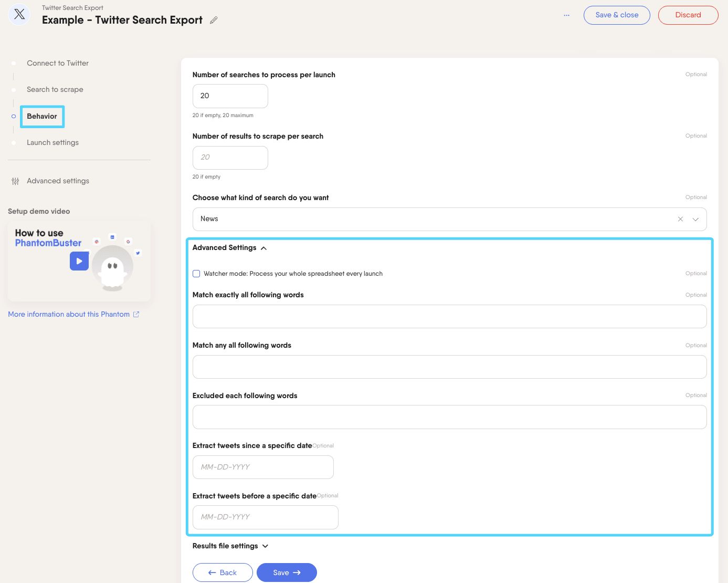Click Excluded each following words field
Image resolution: width=728 pixels, height=583 pixels.
(x=449, y=417)
